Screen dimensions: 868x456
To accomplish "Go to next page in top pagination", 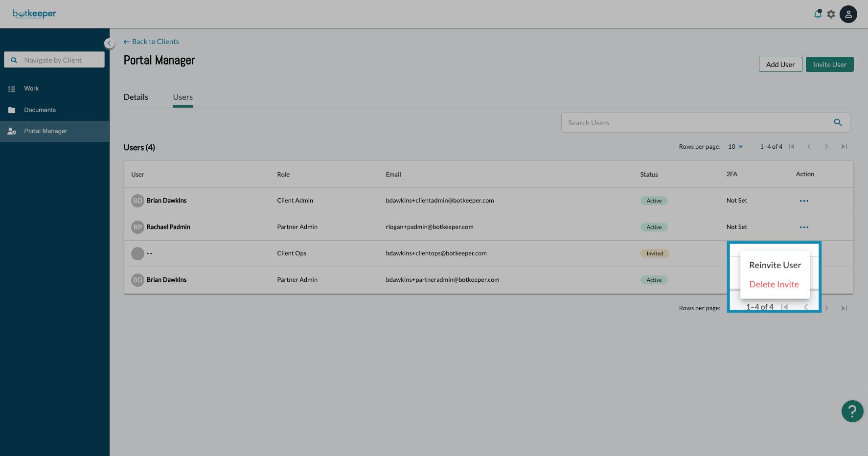I will pyautogui.click(x=826, y=147).
